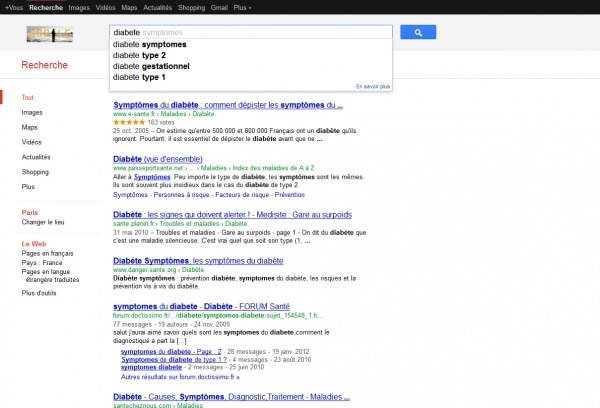
Task: Open Maps in the top black bar
Action: 129,8
